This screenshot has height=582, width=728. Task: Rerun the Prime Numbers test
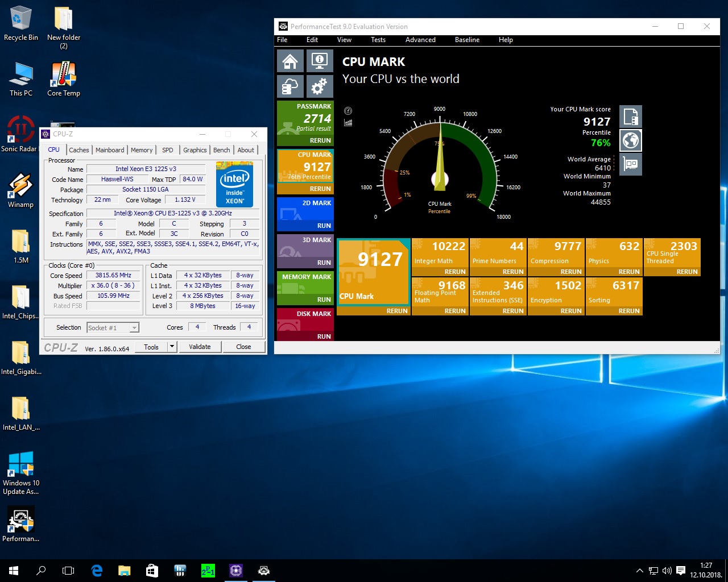pos(513,272)
